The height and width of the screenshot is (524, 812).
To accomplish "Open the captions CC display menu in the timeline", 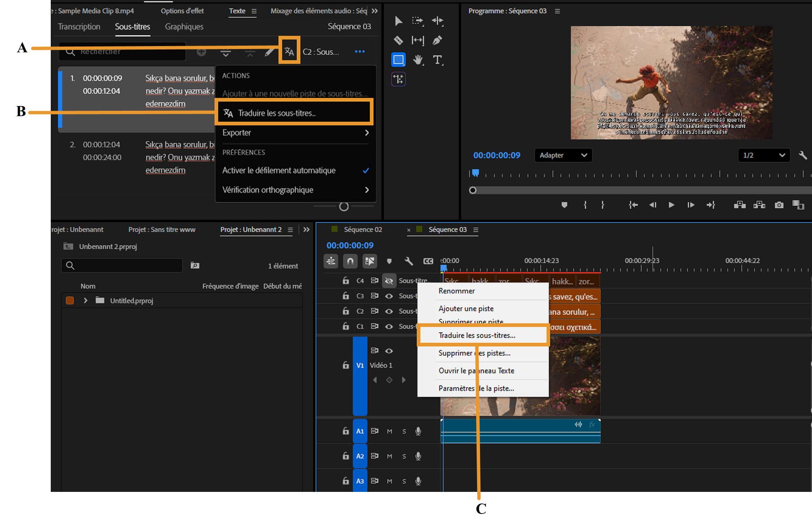I will click(x=428, y=261).
